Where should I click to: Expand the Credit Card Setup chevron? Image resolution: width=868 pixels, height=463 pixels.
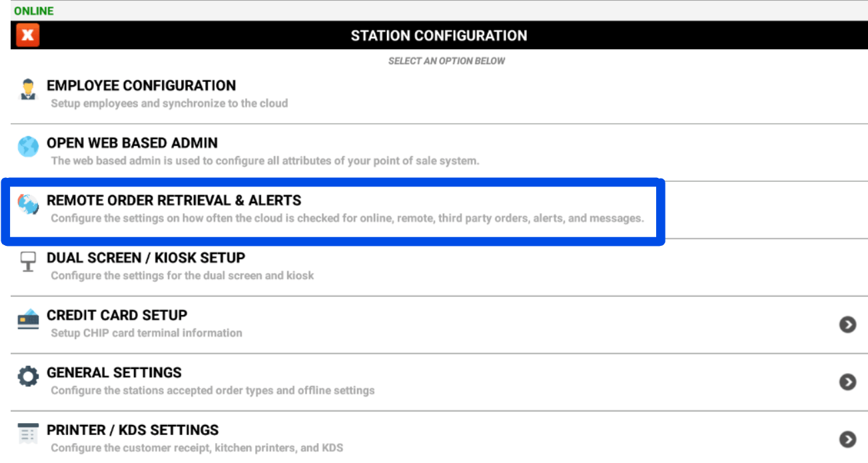(x=847, y=325)
